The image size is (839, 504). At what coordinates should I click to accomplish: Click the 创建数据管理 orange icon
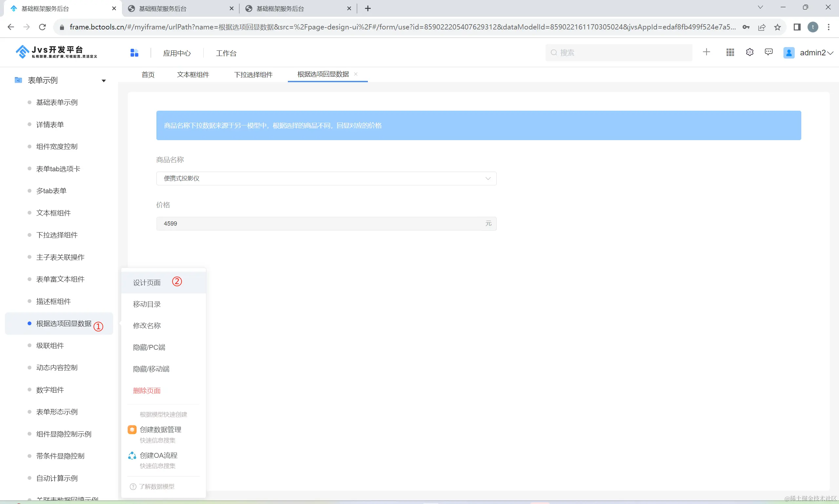[132, 430]
